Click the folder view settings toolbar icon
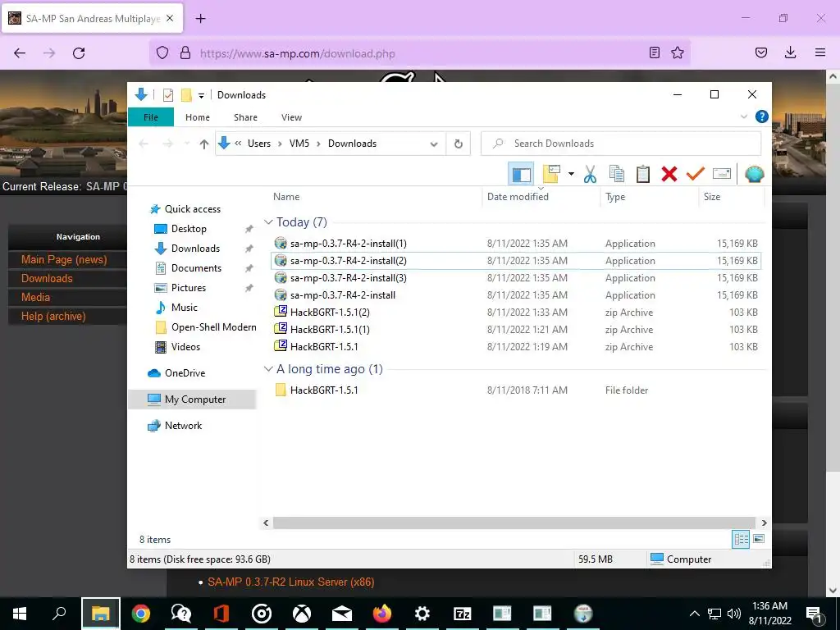This screenshot has height=630, width=840. 551,174
